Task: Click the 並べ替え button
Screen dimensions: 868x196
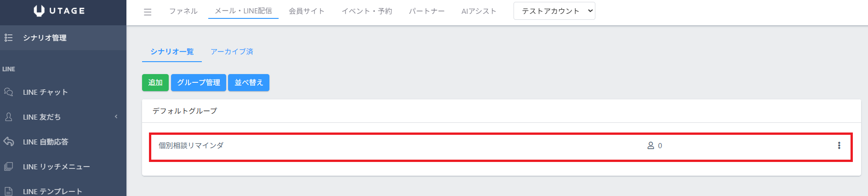Action: (249, 82)
